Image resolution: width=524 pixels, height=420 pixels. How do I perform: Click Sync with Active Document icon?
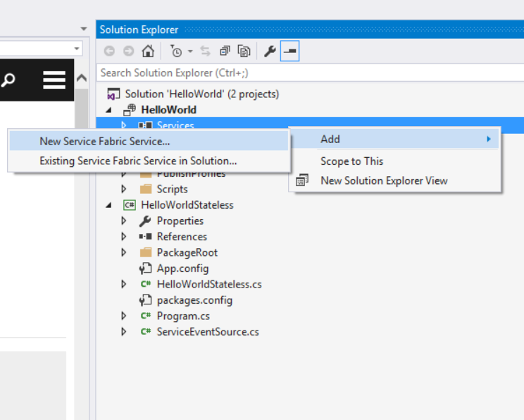tap(205, 51)
